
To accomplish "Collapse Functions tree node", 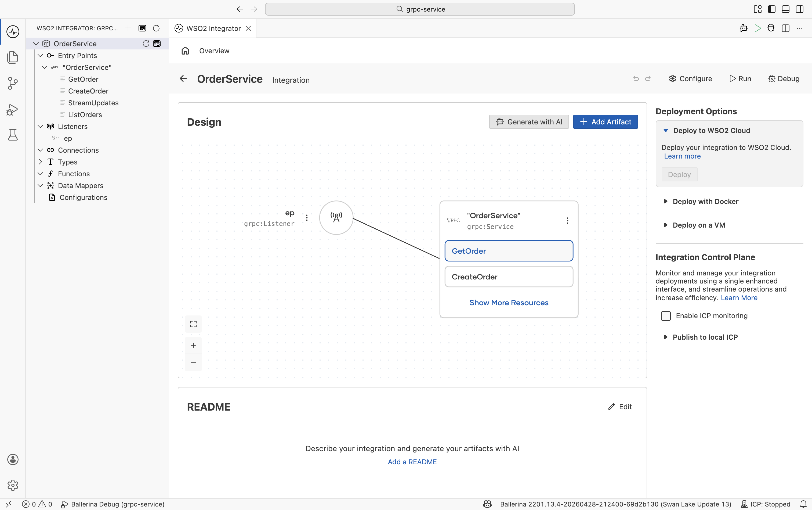I will tap(40, 173).
